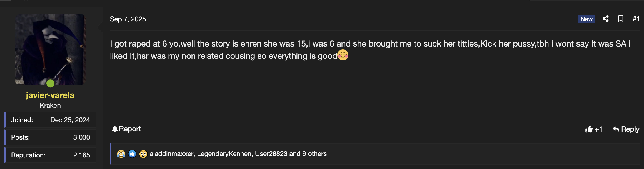
Task: Click the blue thumbs-up reaction icon
Action: pyautogui.click(x=132, y=154)
